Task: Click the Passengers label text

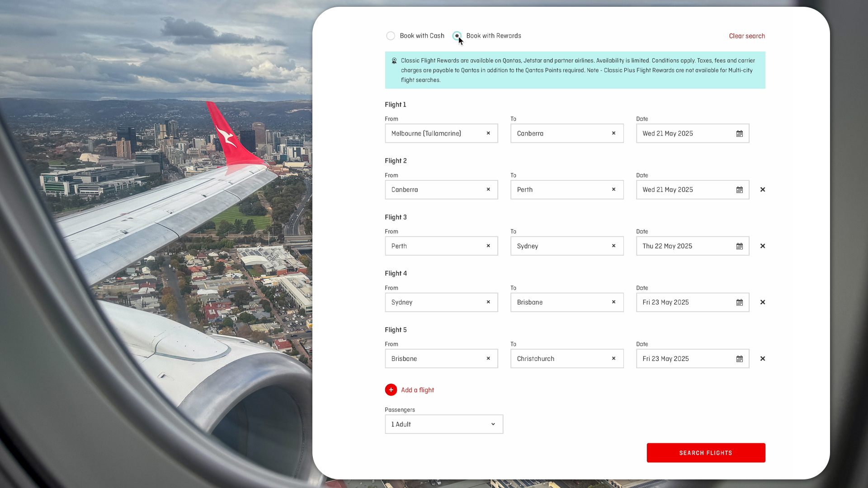Action: tap(400, 410)
